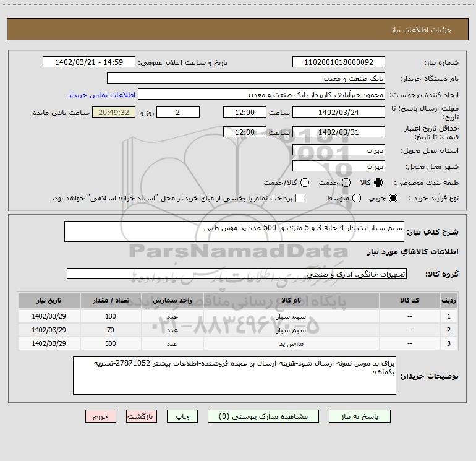Screen dimensions: 476x461
Task: Toggle Islamic treasury bonds payment checkbox
Action: tap(300, 198)
